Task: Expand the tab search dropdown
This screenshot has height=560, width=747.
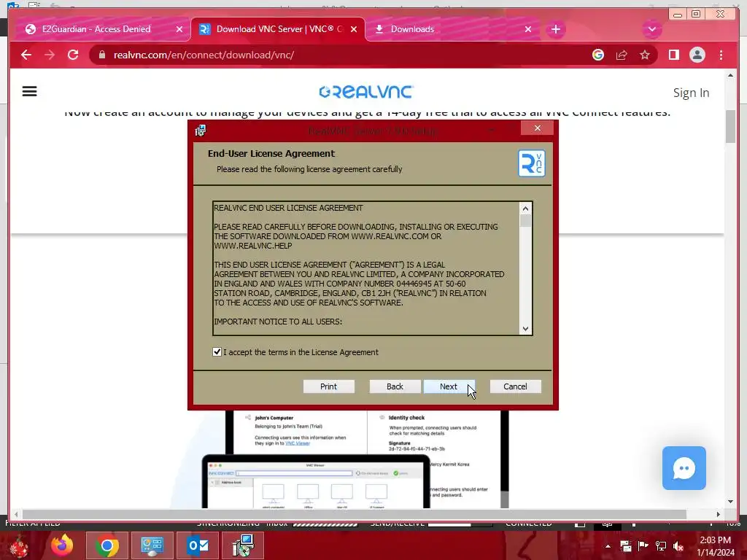Action: pyautogui.click(x=651, y=29)
